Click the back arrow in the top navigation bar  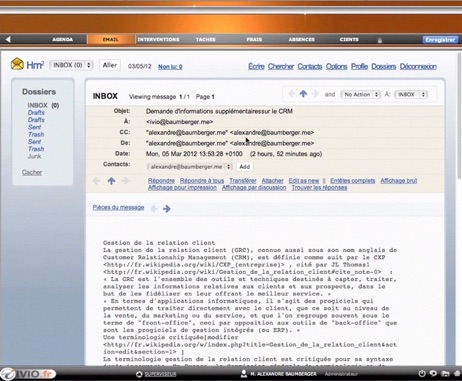pos(8,39)
